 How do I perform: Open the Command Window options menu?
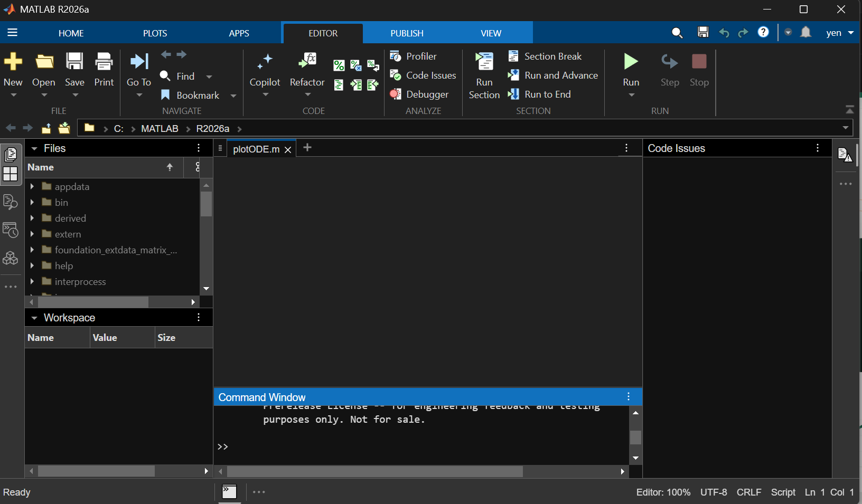click(629, 396)
